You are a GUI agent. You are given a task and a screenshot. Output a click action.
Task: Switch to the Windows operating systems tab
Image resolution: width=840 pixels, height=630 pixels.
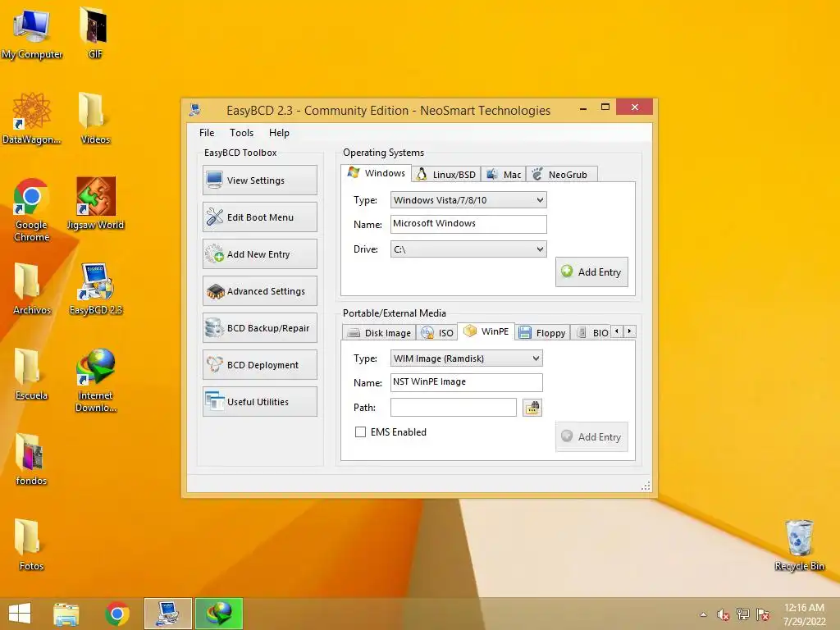coord(376,173)
